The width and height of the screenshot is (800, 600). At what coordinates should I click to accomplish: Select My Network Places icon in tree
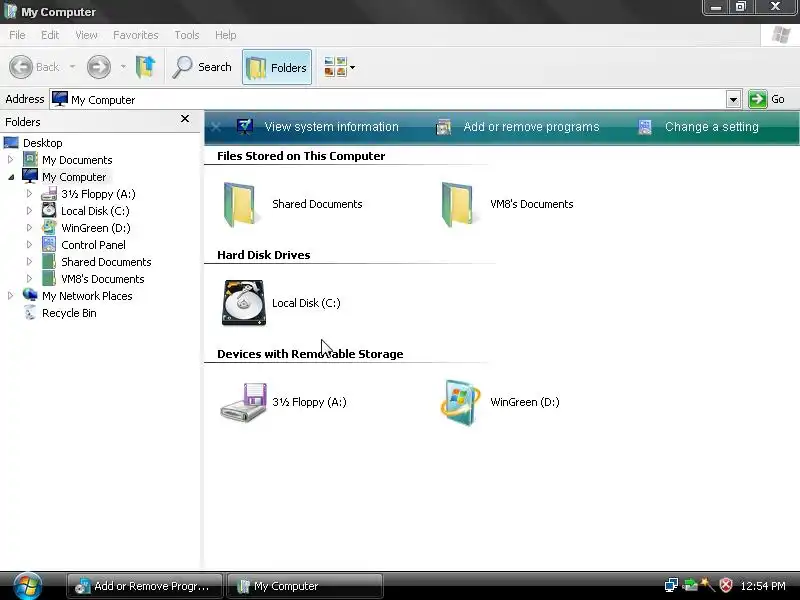coord(30,295)
